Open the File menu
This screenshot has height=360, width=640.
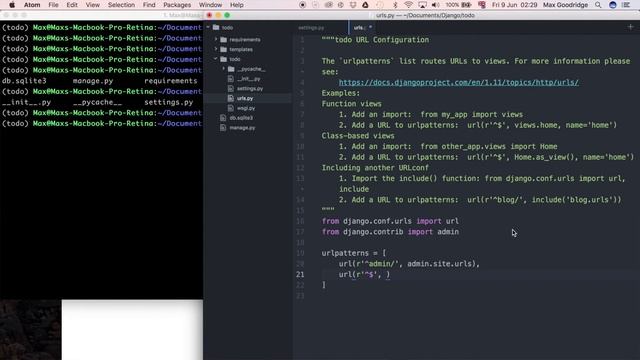tap(53, 5)
